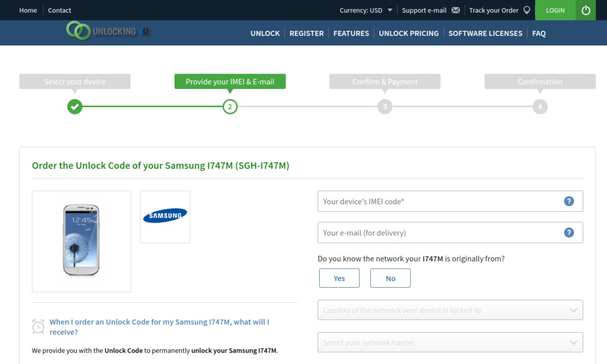
Task: Open the REGISTER menu item
Action: [306, 33]
